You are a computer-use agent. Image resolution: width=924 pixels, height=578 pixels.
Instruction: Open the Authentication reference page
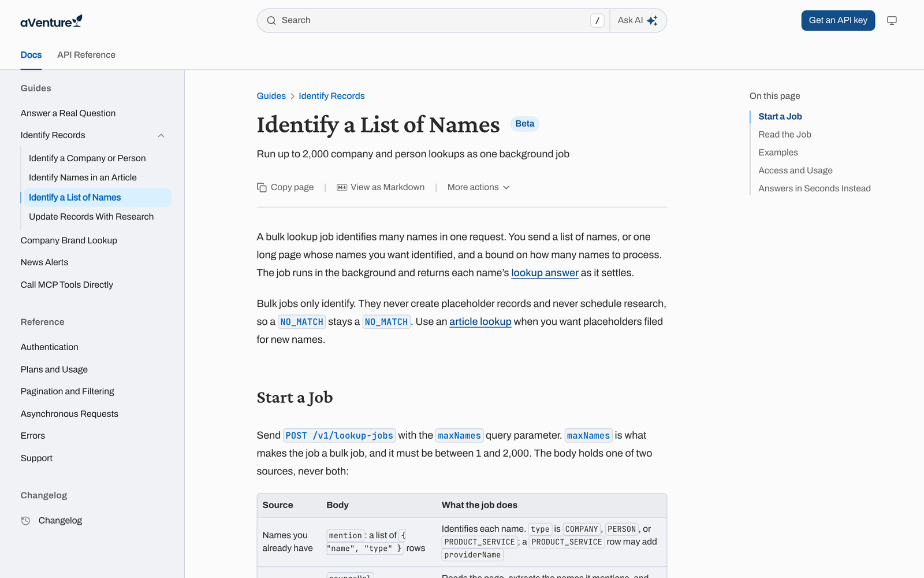pos(49,347)
